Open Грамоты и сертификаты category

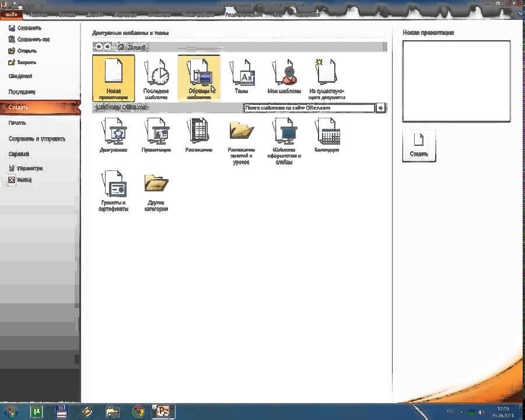[x=114, y=191]
